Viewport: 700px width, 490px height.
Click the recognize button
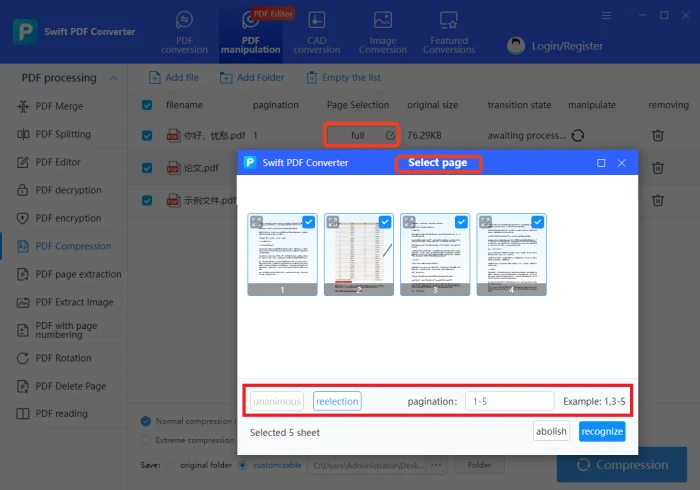602,432
